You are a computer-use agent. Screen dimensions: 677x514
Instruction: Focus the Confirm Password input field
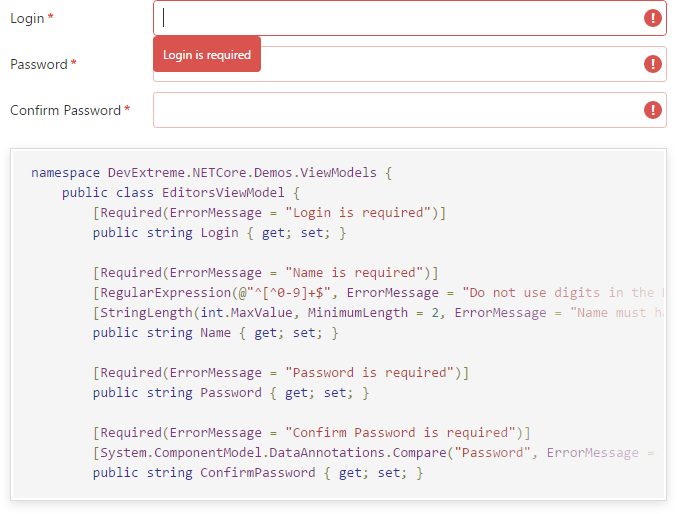click(400, 110)
